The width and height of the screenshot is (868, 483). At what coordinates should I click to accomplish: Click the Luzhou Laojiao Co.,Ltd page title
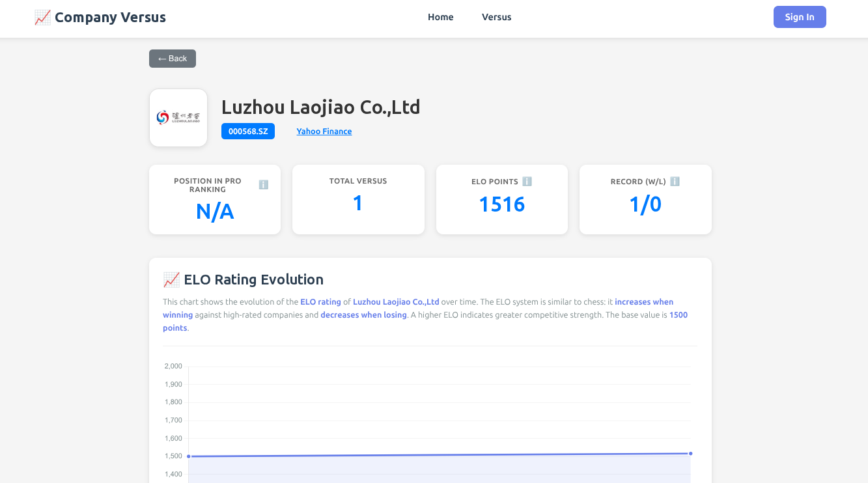(x=321, y=107)
